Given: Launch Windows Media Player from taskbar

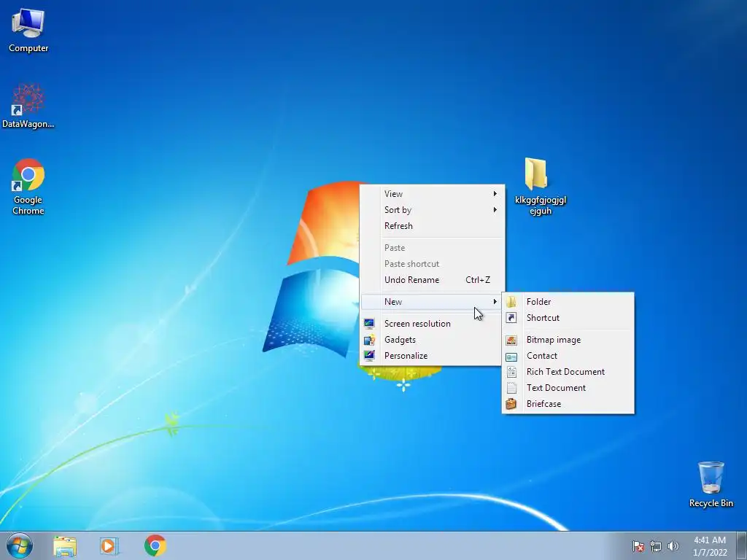Looking at the screenshot, I should pyautogui.click(x=109, y=545).
